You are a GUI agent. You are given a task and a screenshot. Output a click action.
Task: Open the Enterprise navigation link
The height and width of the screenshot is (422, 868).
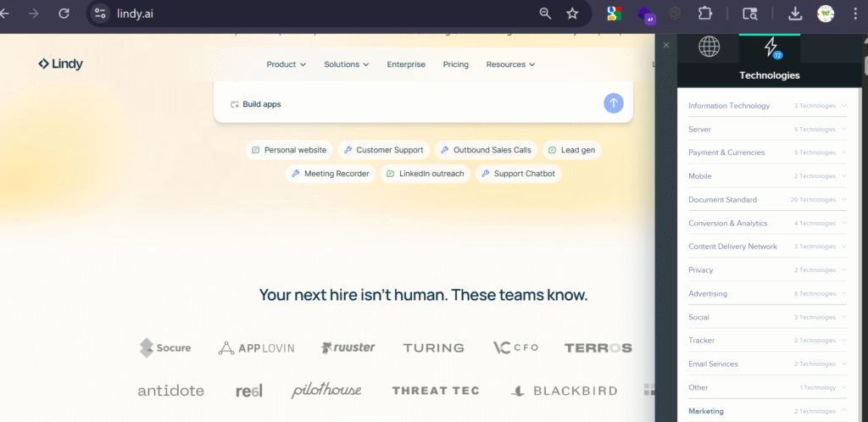pyautogui.click(x=406, y=64)
